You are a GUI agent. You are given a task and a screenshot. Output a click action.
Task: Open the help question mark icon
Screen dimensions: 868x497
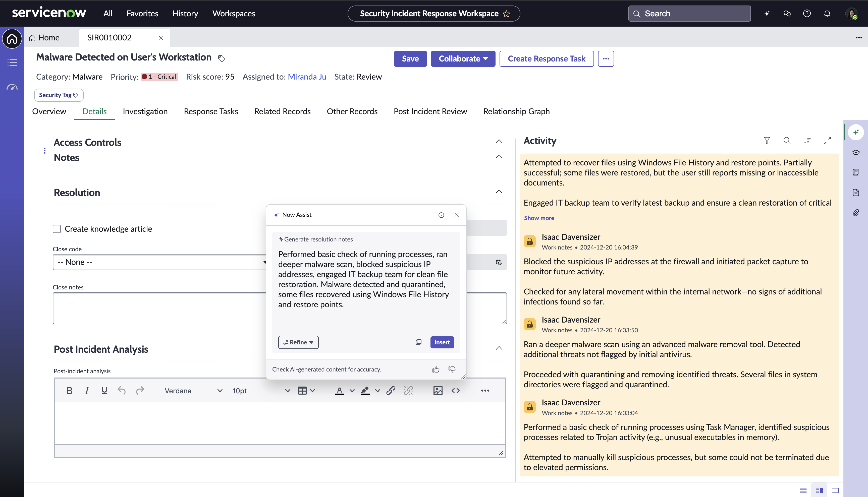pyautogui.click(x=807, y=14)
